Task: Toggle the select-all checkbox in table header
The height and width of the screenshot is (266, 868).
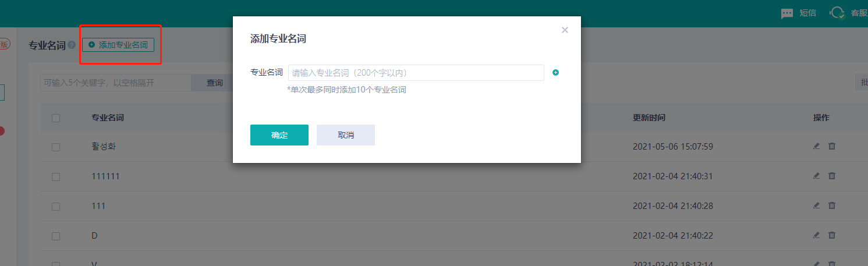Action: point(56,118)
